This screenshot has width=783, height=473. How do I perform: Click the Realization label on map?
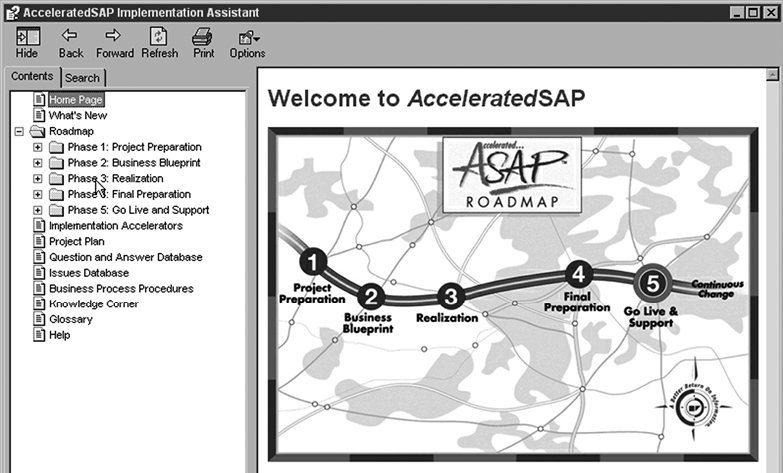(x=447, y=318)
